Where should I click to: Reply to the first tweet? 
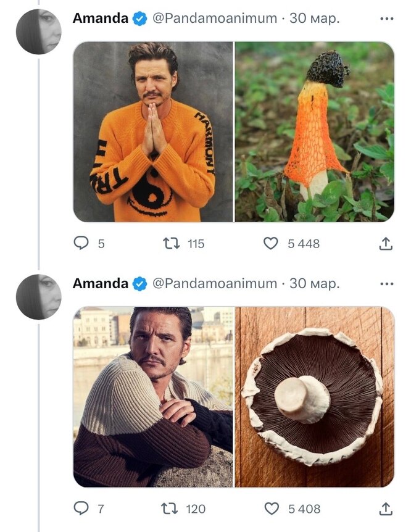tap(81, 244)
